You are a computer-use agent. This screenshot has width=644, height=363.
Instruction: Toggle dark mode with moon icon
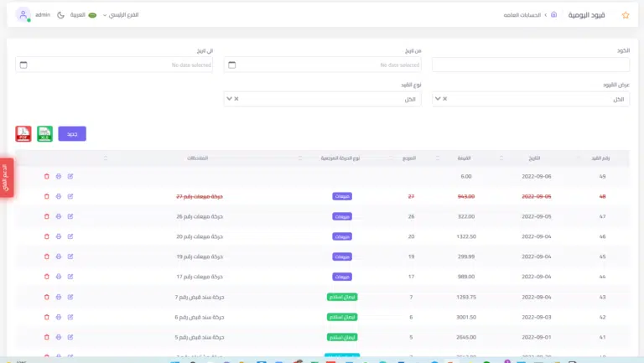coord(60,15)
